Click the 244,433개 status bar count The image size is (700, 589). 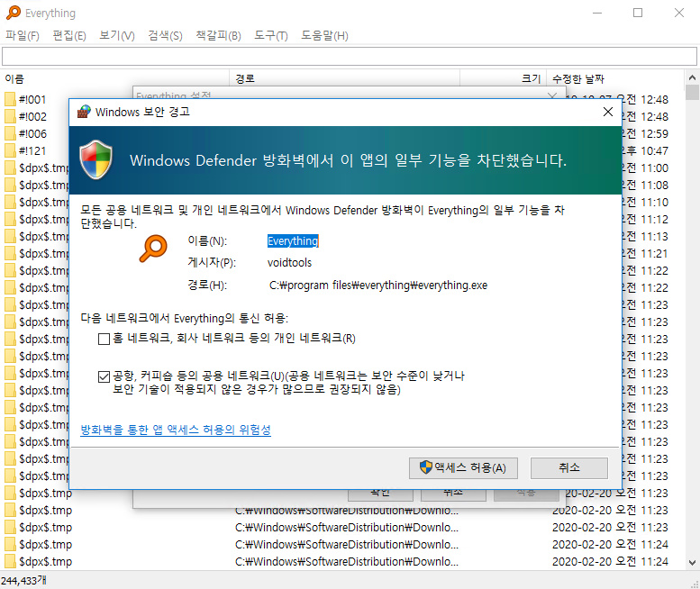(x=23, y=581)
